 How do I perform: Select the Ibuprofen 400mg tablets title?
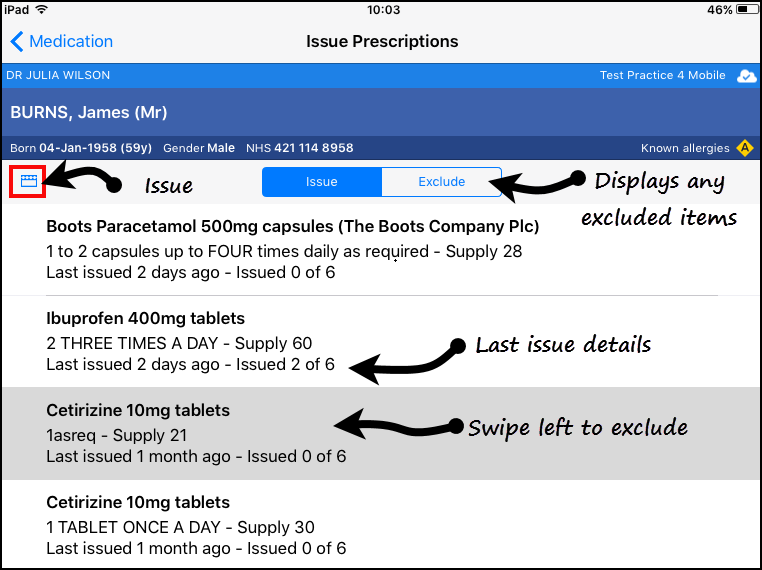pyautogui.click(x=145, y=318)
